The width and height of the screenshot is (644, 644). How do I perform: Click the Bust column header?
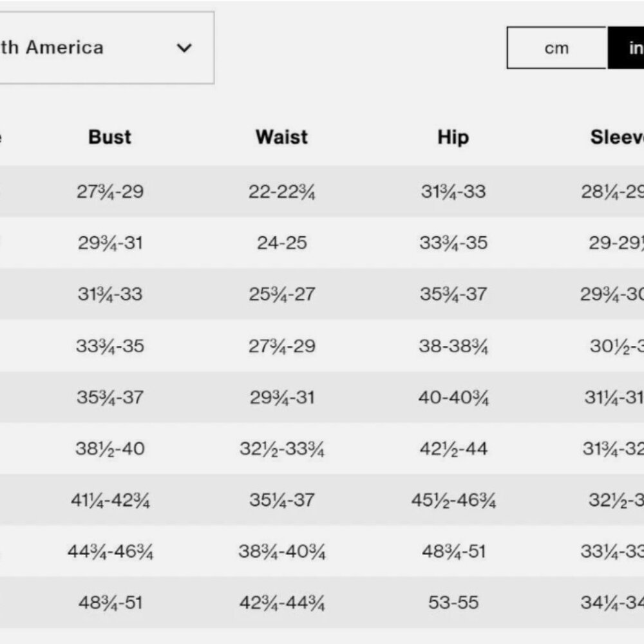(x=109, y=137)
